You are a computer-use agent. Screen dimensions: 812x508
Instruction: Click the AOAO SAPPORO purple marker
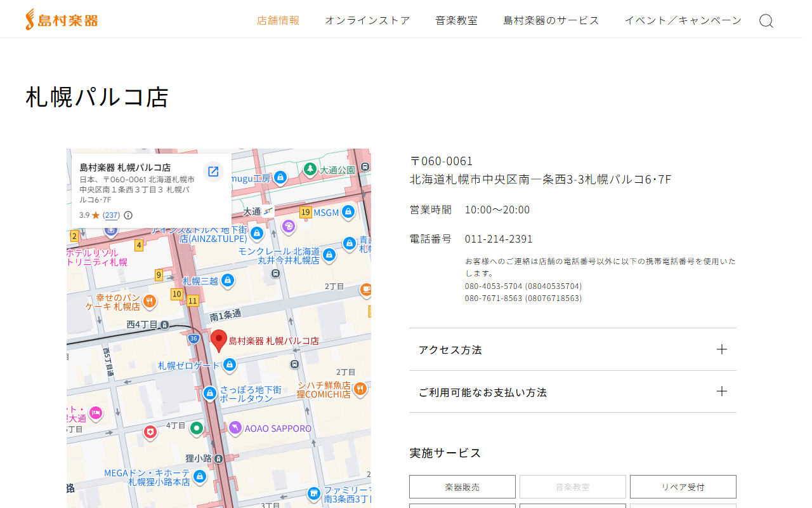coord(236,428)
